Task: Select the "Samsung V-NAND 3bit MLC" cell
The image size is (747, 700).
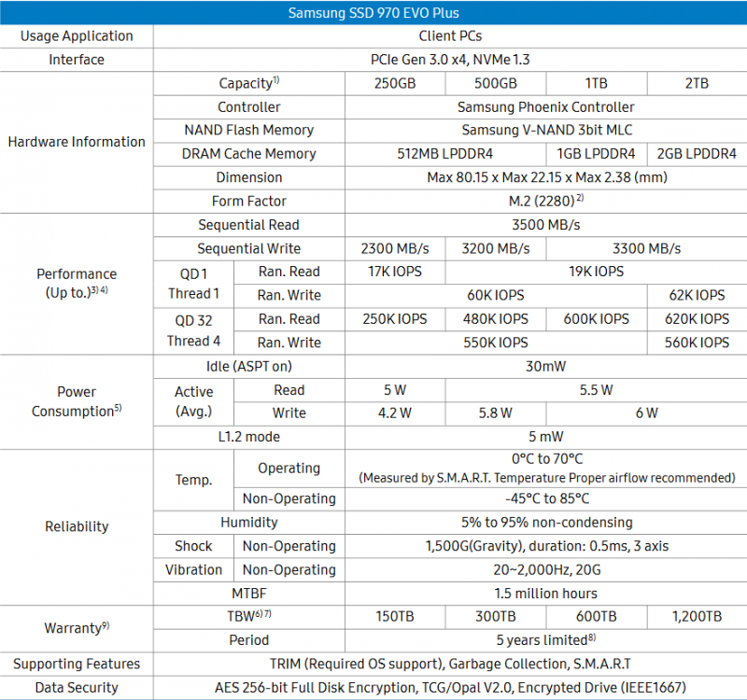Action: [x=546, y=131]
